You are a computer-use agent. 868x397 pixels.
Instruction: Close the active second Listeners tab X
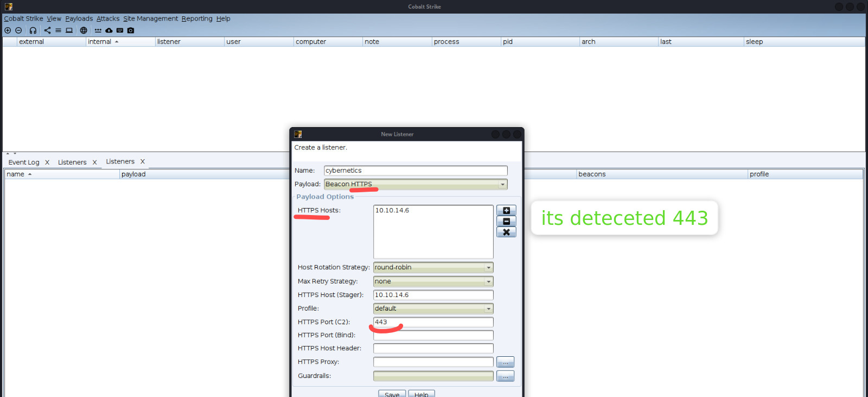tap(143, 161)
